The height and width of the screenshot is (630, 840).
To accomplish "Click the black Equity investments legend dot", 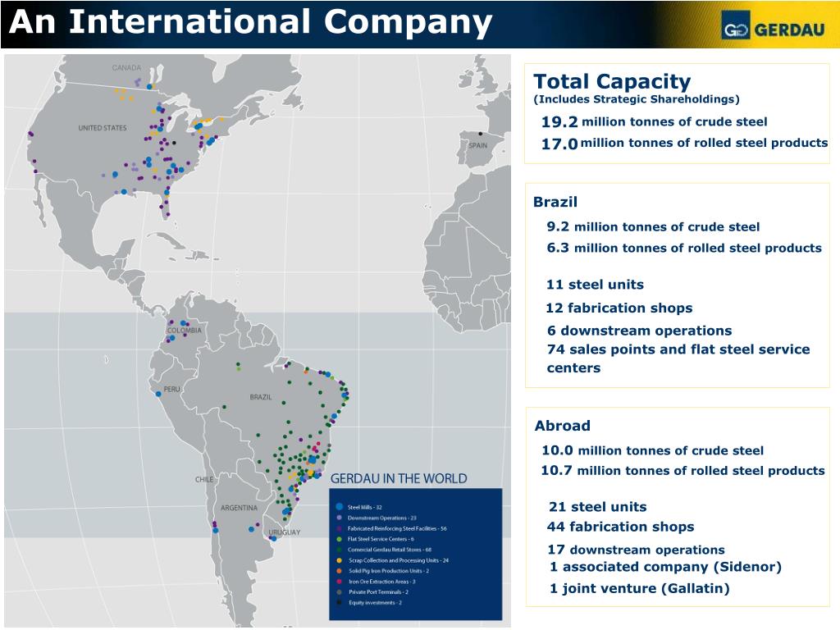I will coord(339,603).
